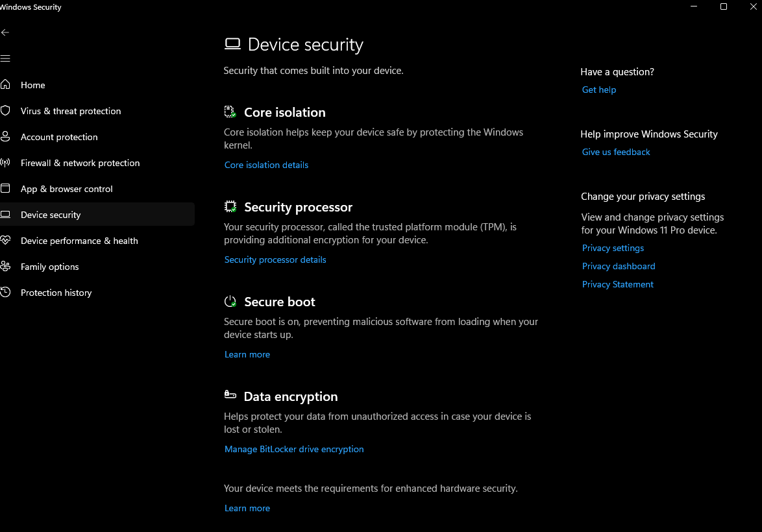
Task: Click the Data encryption heading
Action: point(291,396)
